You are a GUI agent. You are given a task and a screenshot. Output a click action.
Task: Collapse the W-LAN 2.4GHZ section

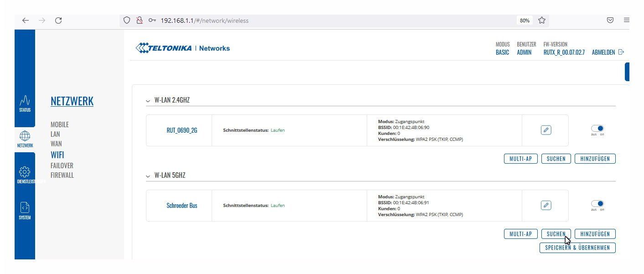click(148, 100)
